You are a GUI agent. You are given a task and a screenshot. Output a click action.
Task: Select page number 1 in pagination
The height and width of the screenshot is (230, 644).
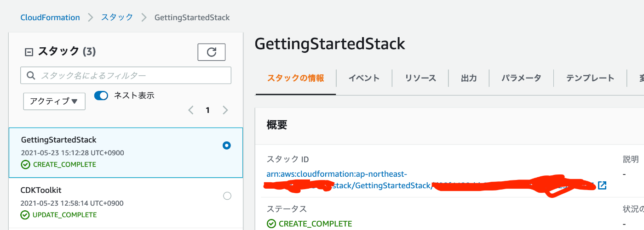208,110
